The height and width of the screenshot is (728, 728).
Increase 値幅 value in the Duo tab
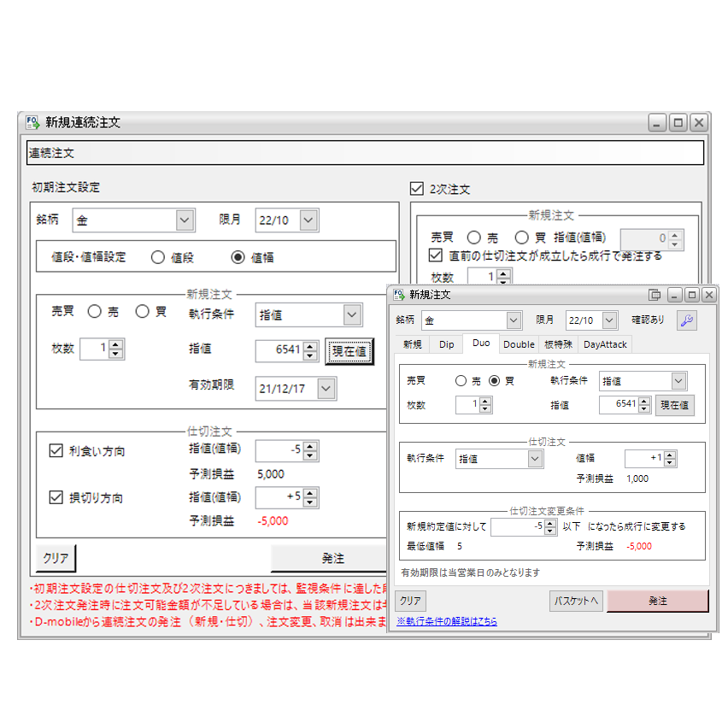pos(670,455)
